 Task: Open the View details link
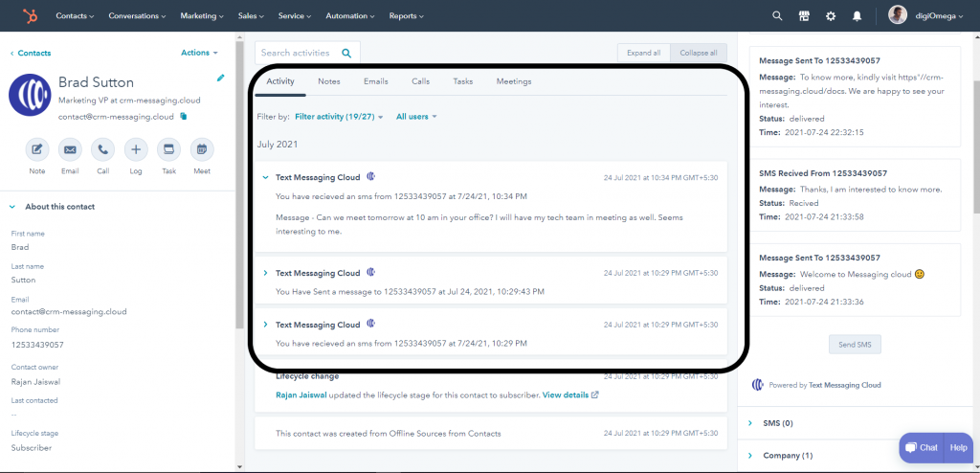click(566, 395)
